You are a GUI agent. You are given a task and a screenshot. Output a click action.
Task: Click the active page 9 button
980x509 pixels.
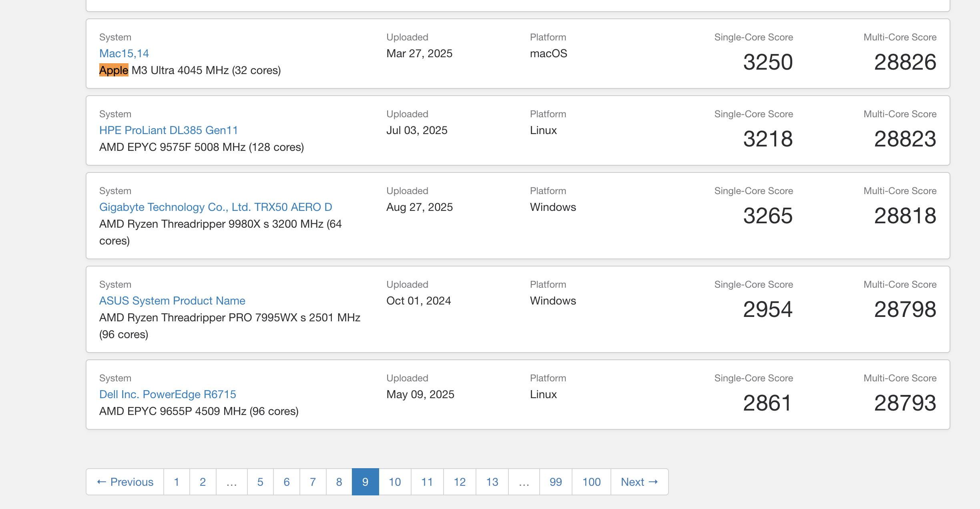[x=365, y=482]
